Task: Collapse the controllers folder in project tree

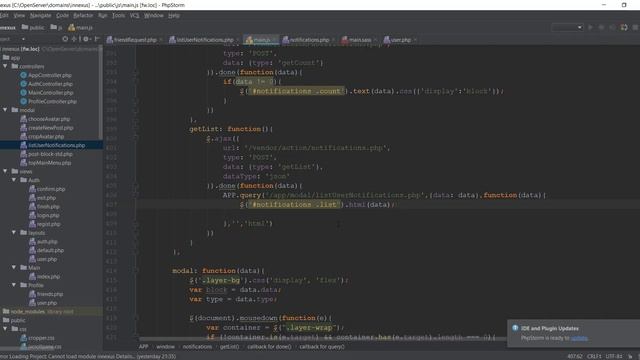Action: [5, 66]
